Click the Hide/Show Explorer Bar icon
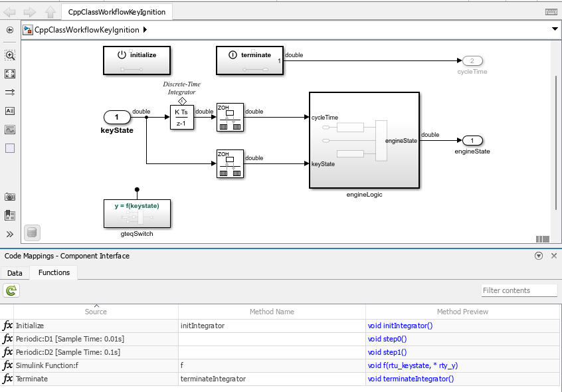 [x=10, y=30]
